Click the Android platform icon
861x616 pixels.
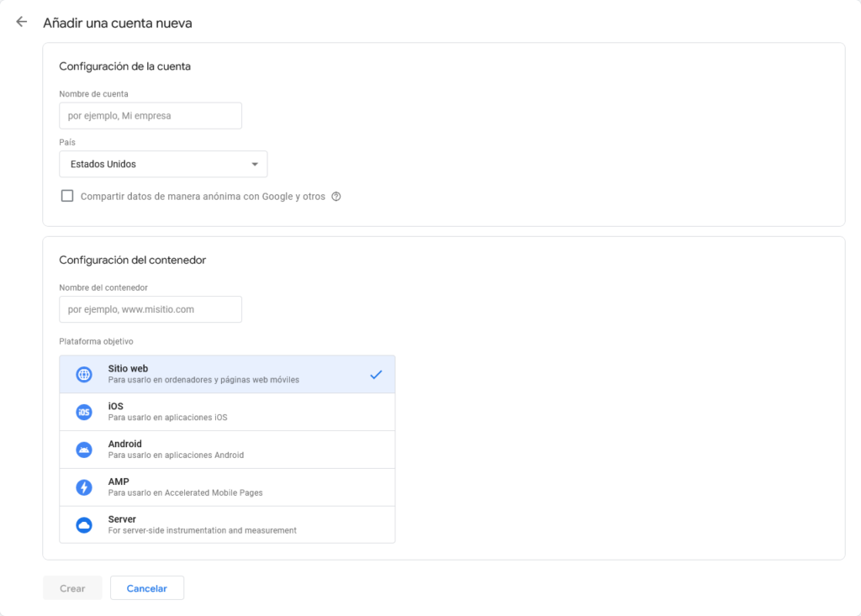point(83,449)
